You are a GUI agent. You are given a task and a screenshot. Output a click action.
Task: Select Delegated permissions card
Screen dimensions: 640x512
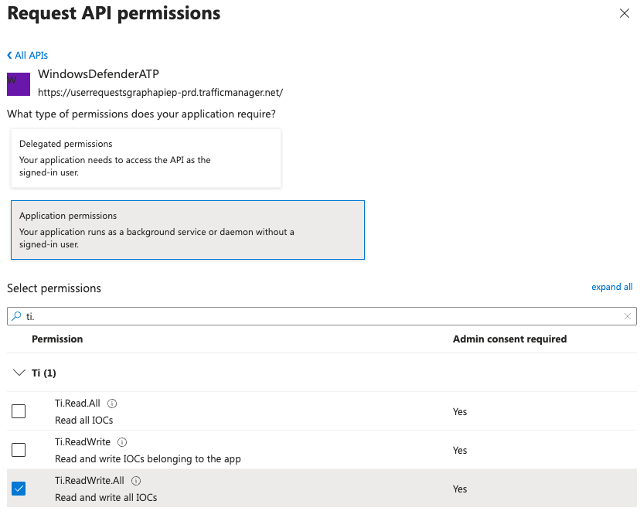146,158
